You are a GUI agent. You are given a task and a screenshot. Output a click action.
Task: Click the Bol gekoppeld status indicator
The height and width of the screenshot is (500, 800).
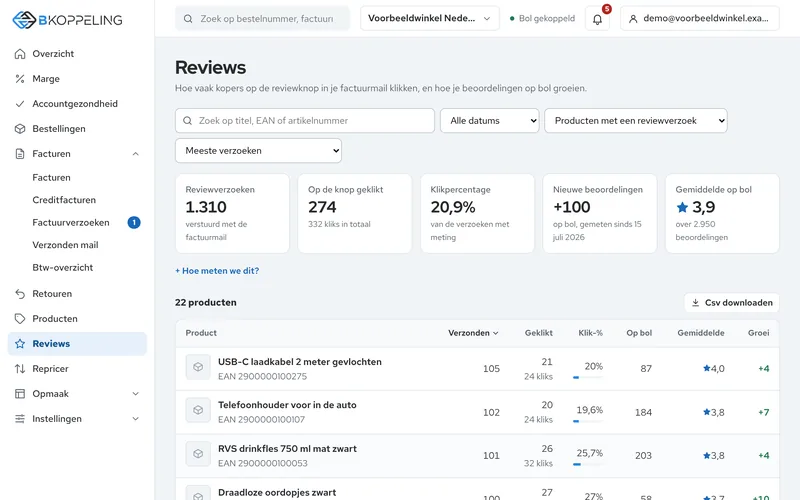coord(542,18)
